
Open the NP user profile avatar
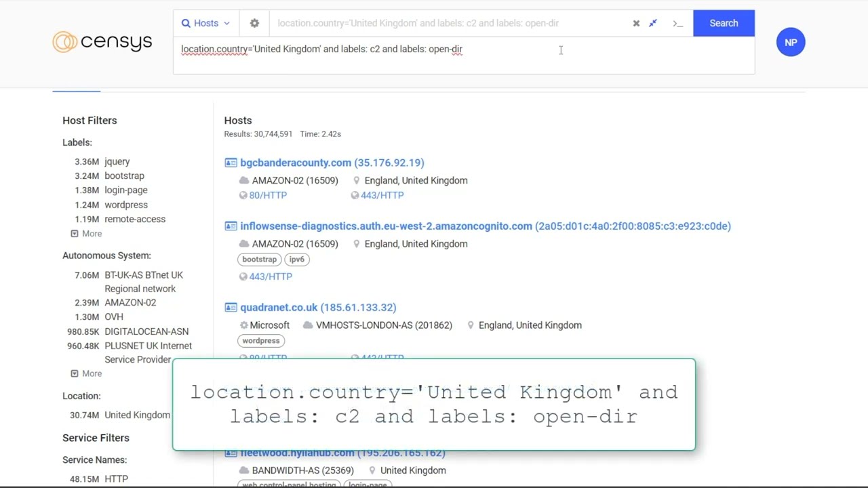tap(791, 42)
